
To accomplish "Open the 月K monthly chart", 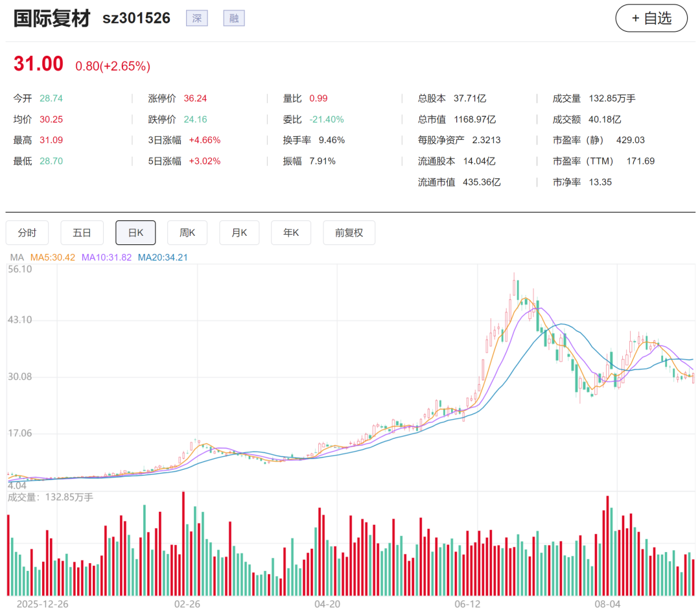I will coord(239,233).
